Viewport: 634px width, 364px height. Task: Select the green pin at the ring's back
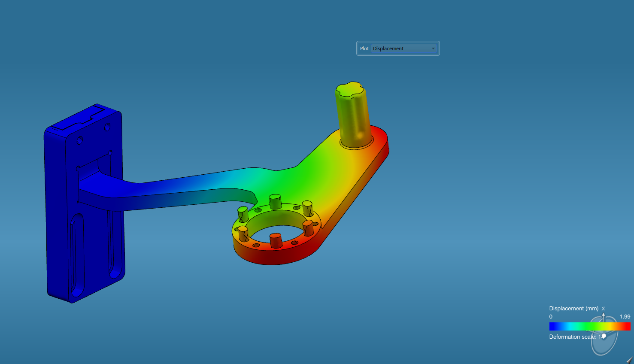point(275,201)
